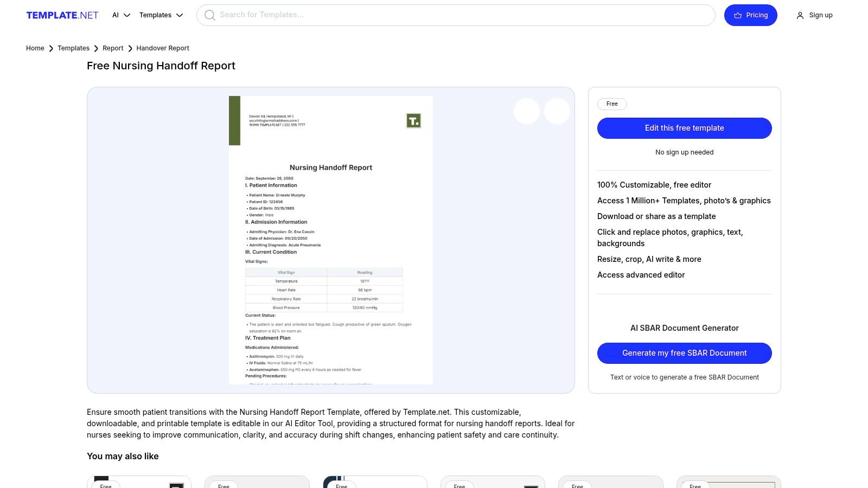
Task: Click the user icon beside Sign up
Action: pos(800,15)
